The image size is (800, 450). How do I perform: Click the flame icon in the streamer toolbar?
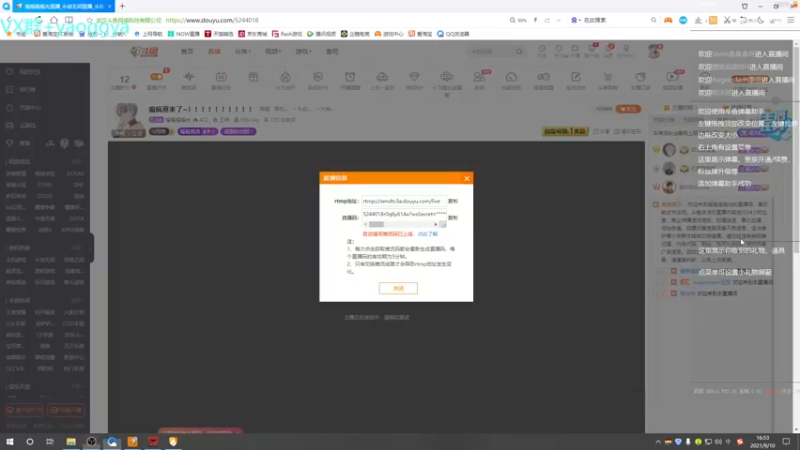[285, 77]
